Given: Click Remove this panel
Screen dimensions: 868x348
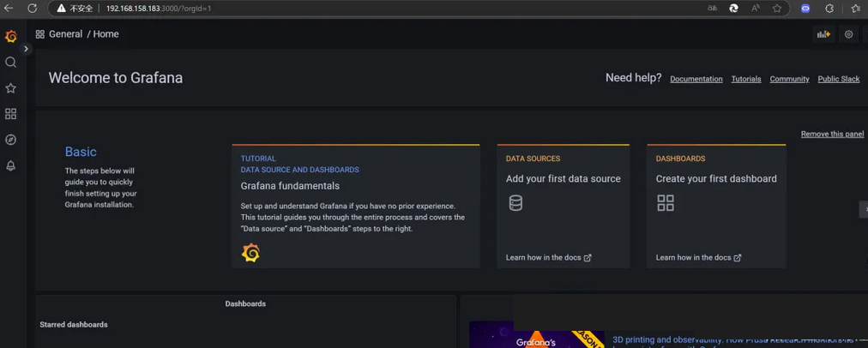Looking at the screenshot, I should 832,134.
